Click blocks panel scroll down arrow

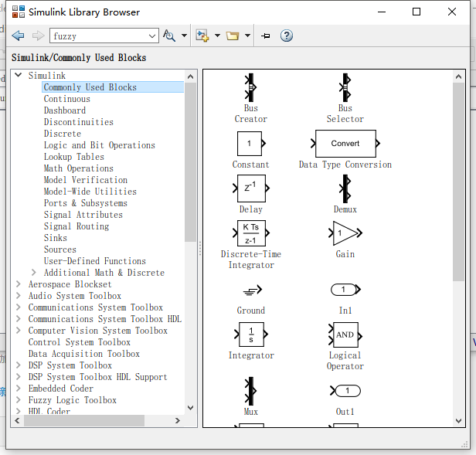pyautogui.click(x=458, y=421)
